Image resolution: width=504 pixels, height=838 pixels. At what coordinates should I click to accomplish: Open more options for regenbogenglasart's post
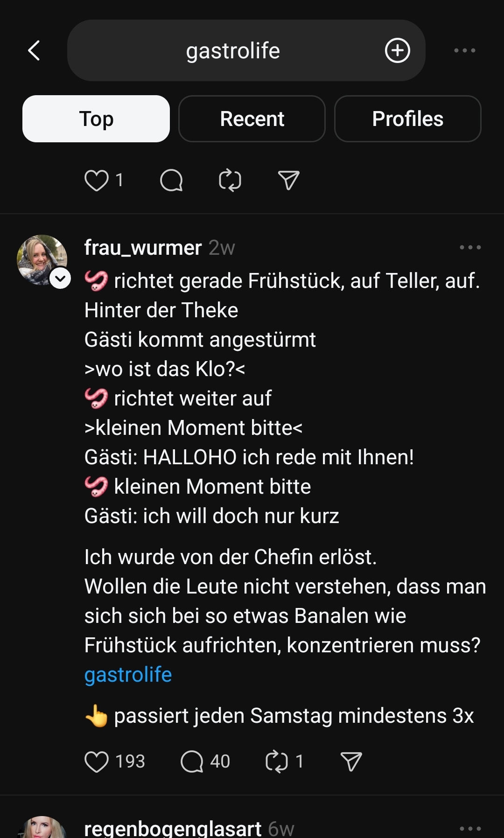tap(470, 829)
